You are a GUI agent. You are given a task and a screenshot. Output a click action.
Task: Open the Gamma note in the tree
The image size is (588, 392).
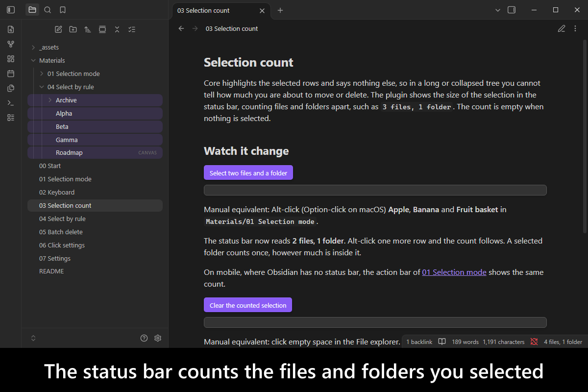95,140
